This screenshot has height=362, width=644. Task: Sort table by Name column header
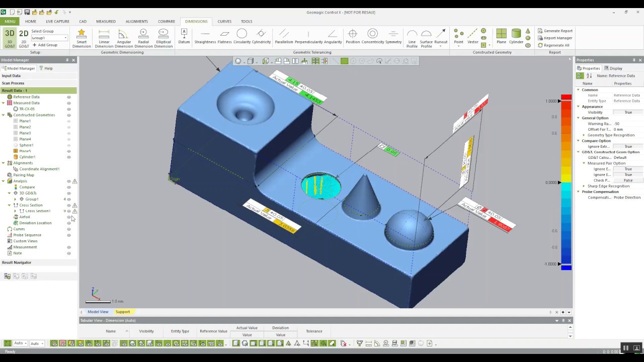pyautogui.click(x=111, y=331)
